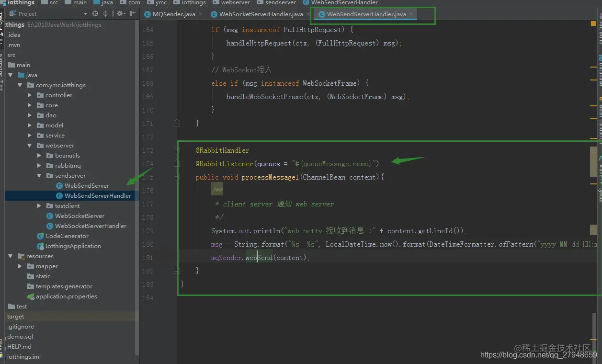Select WebSocketServerHandler class in project tree
This screenshot has height=364, width=602.
(x=91, y=226)
